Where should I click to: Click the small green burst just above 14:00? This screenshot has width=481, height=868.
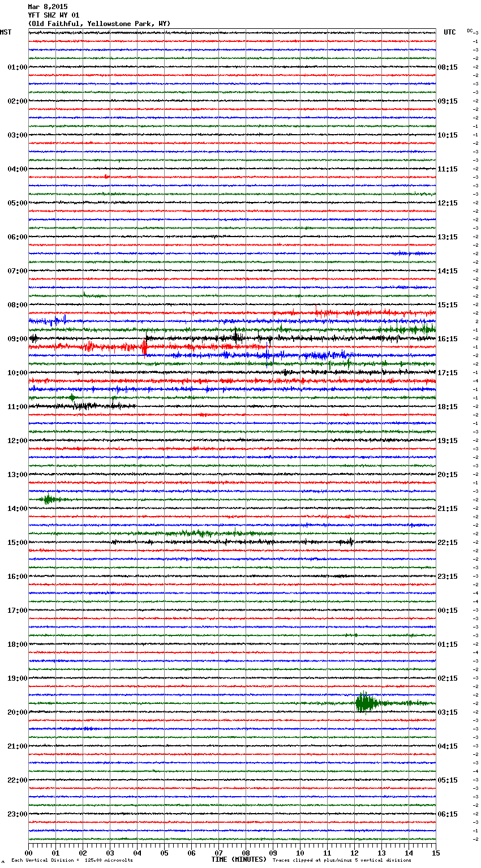click(x=50, y=499)
